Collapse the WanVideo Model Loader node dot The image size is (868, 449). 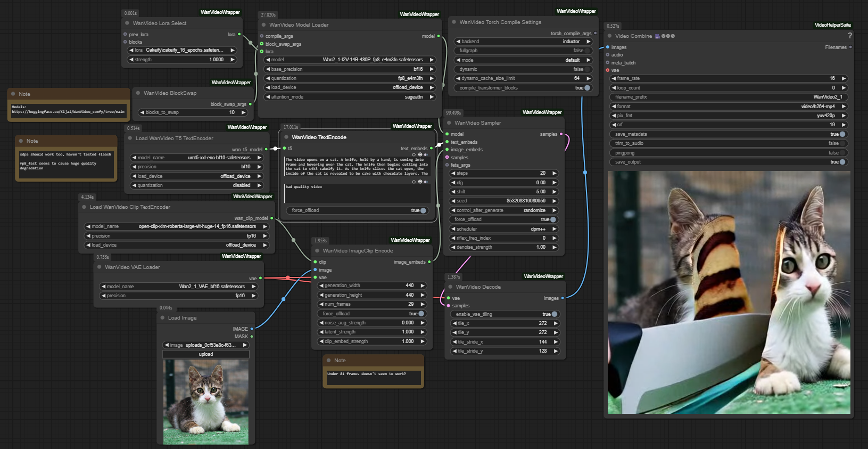click(263, 25)
